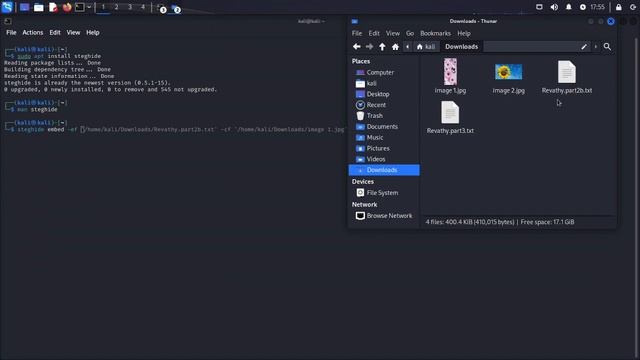Select Revathy.part2b.txt file icon
640x360 pixels.
[567, 72]
